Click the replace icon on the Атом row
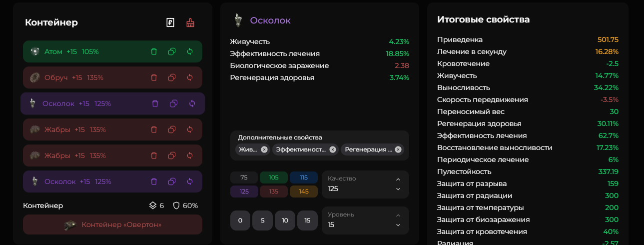This screenshot has width=644, height=245. (x=190, y=51)
